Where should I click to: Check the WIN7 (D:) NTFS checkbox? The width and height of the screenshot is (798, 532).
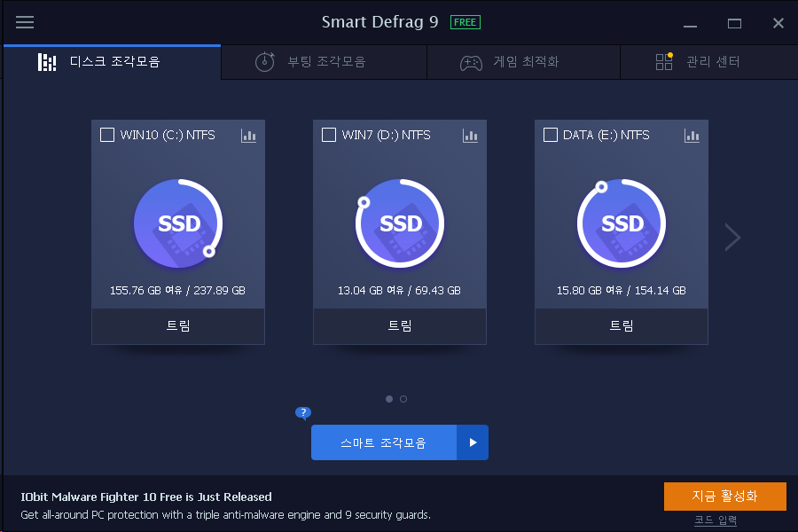coord(329,135)
